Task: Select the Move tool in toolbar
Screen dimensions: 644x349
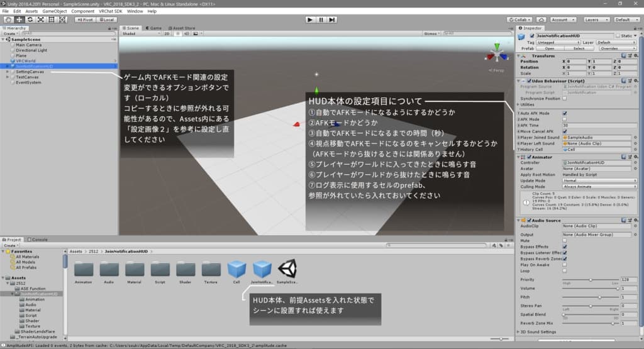Action: pos(19,19)
